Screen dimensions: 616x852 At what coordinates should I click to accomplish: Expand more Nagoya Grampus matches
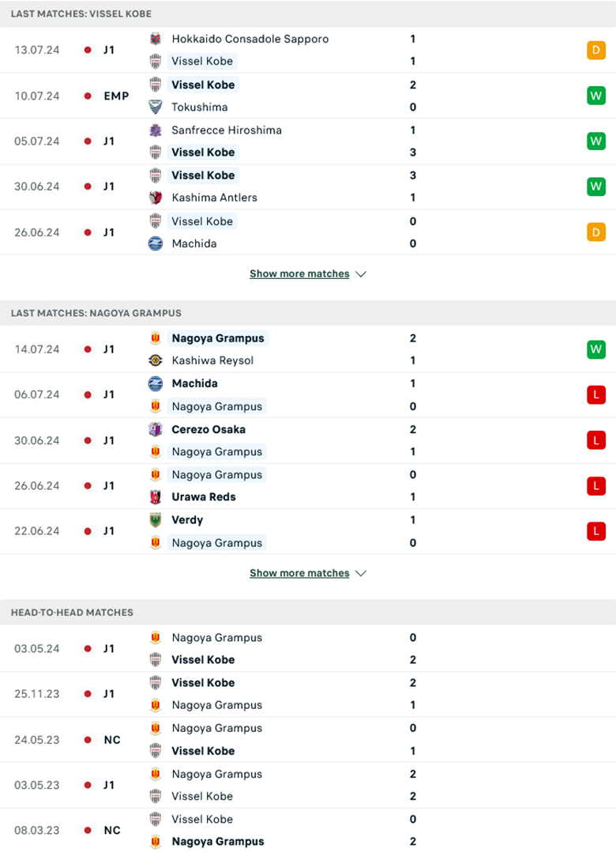click(x=299, y=573)
